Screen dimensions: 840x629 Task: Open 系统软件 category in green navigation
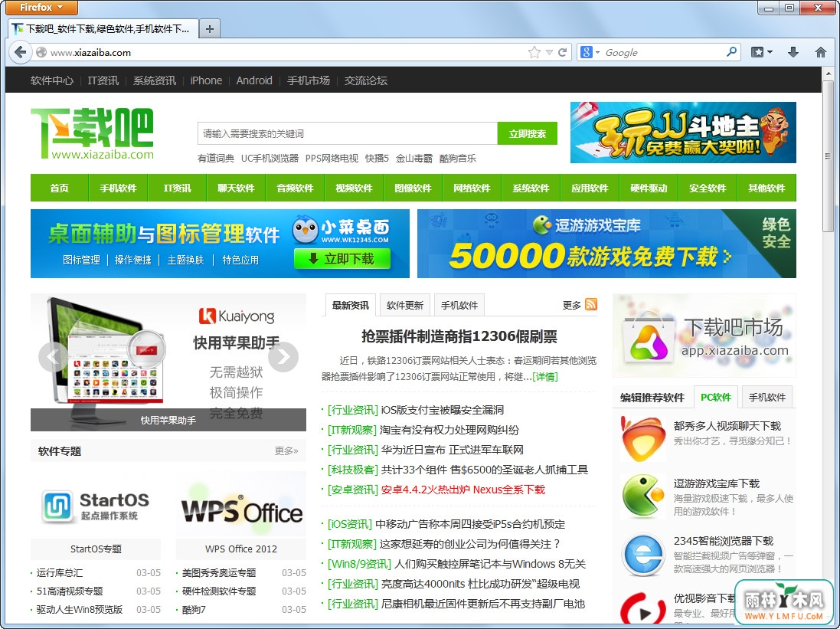click(x=531, y=188)
